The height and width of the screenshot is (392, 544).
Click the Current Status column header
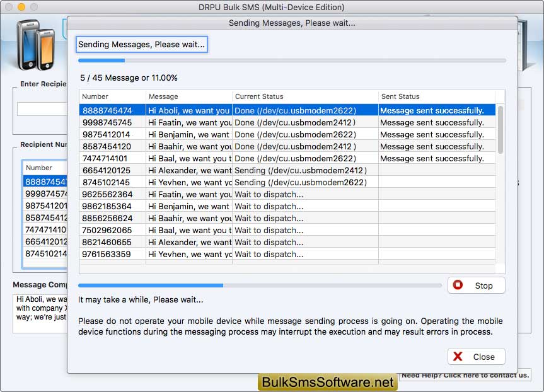pyautogui.click(x=305, y=96)
